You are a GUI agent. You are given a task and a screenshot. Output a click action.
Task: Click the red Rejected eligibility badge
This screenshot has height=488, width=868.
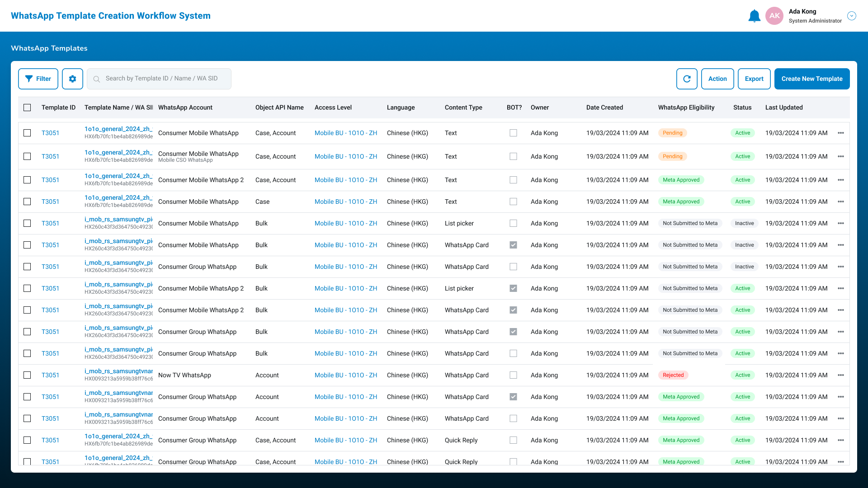pyautogui.click(x=673, y=375)
